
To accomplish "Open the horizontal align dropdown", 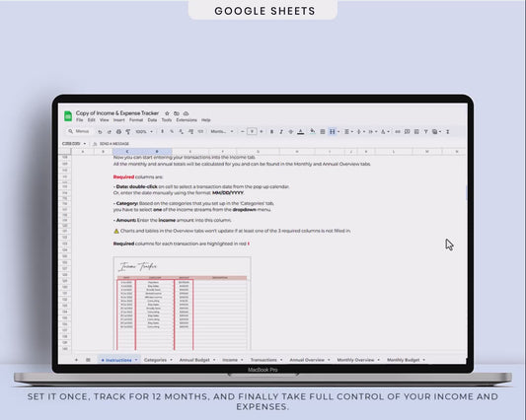I will 349,132.
